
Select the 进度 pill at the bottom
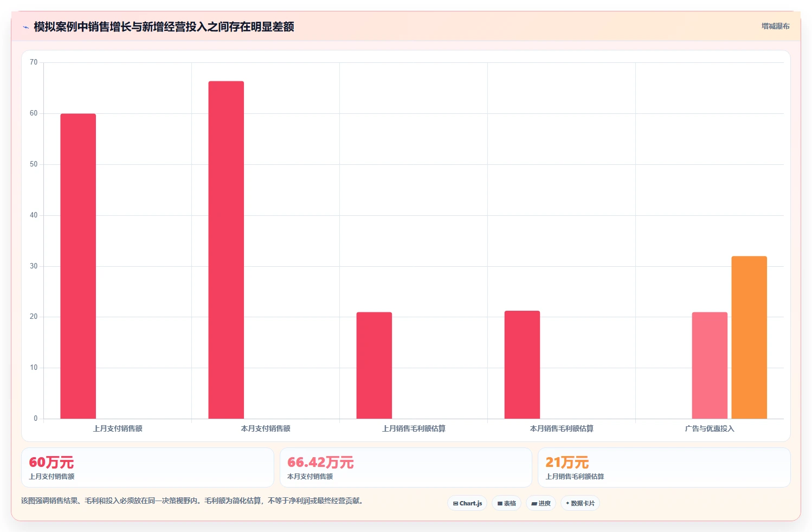[x=541, y=503]
